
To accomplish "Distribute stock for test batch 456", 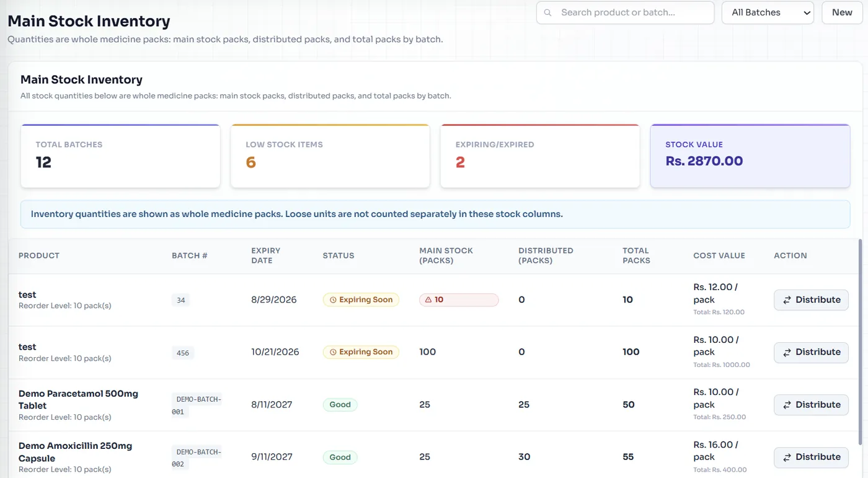I will point(811,352).
